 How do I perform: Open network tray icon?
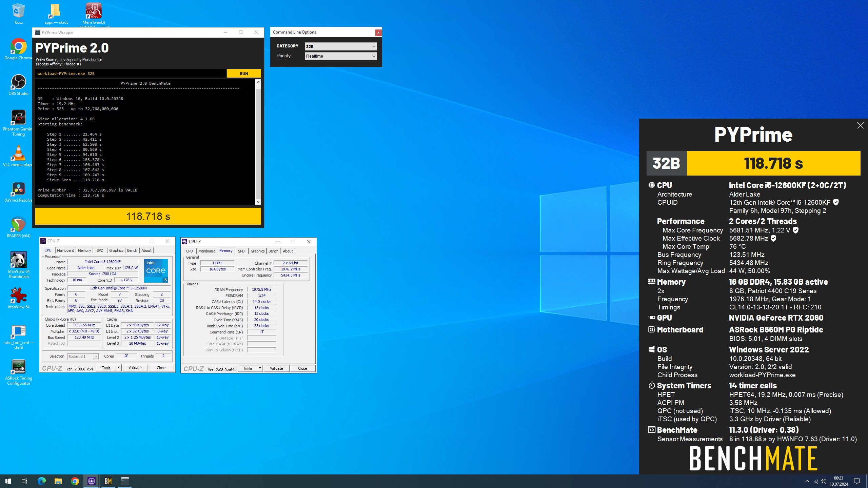pos(816,481)
